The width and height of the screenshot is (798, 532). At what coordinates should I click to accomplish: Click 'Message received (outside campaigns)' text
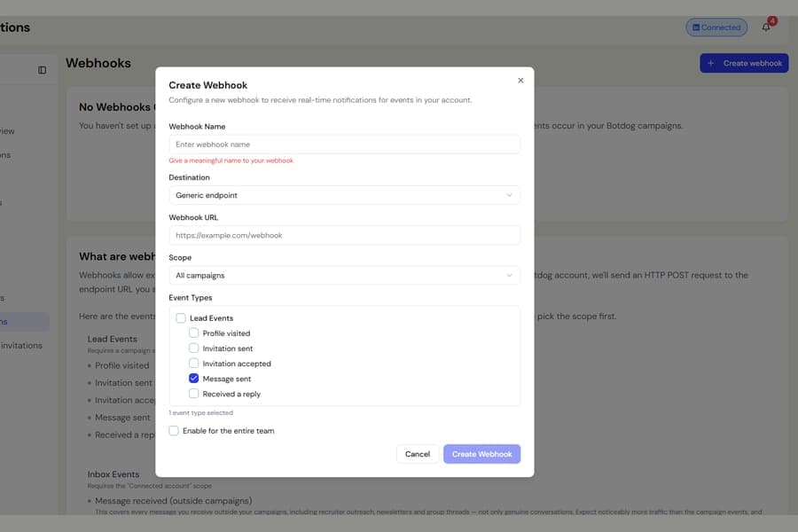174,501
